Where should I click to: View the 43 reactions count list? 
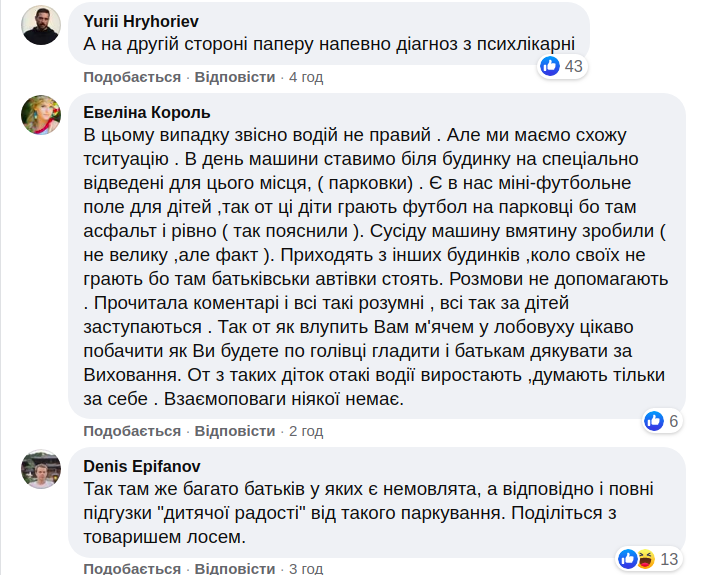574,66
